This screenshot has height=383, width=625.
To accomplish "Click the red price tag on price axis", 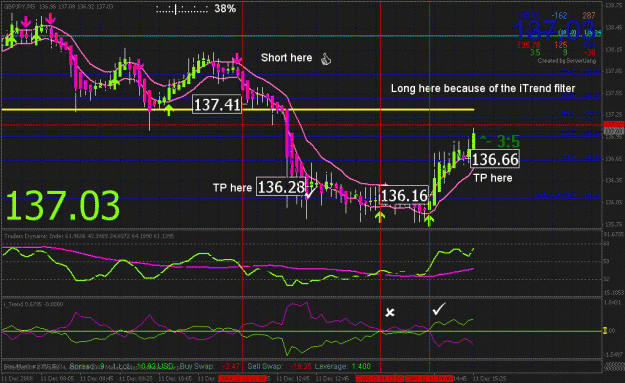I will pos(614,125).
